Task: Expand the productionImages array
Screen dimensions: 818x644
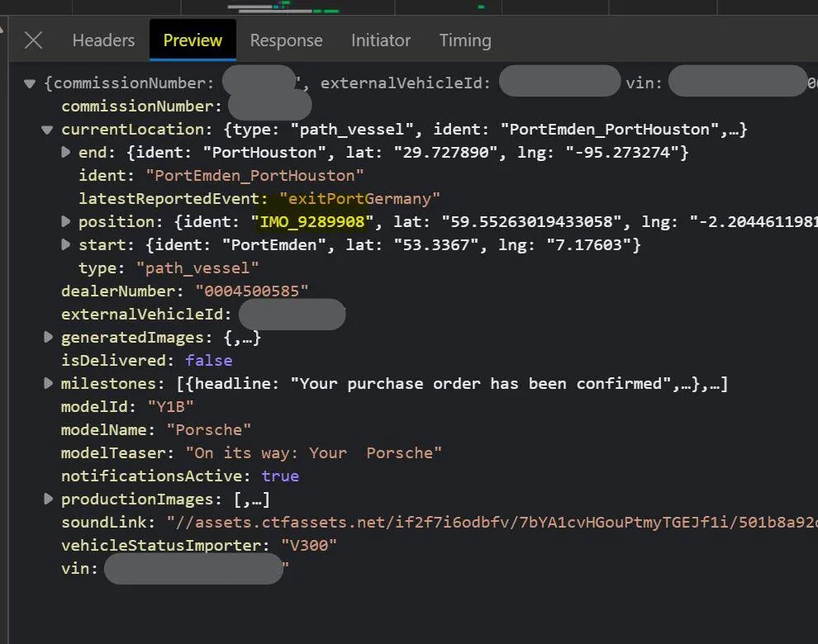Action: coord(48,499)
